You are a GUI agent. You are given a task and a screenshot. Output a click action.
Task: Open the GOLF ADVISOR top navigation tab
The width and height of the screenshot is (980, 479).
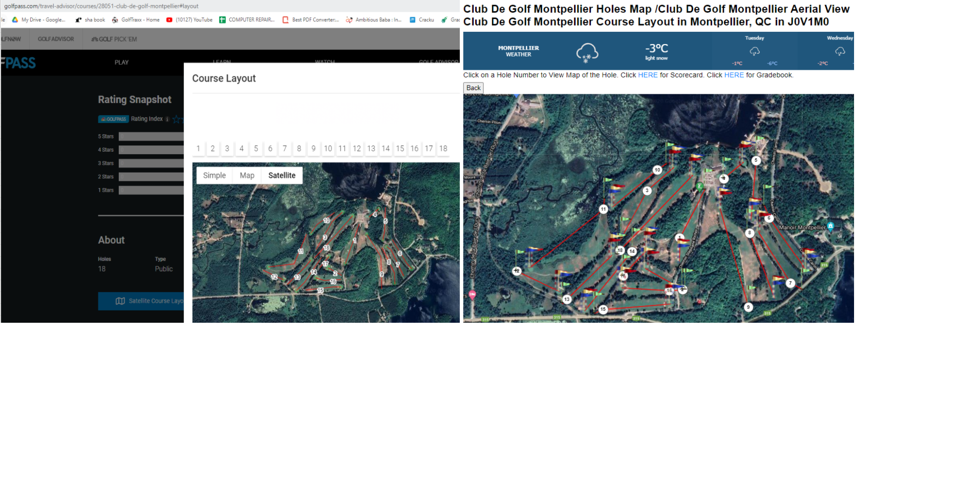coord(56,39)
